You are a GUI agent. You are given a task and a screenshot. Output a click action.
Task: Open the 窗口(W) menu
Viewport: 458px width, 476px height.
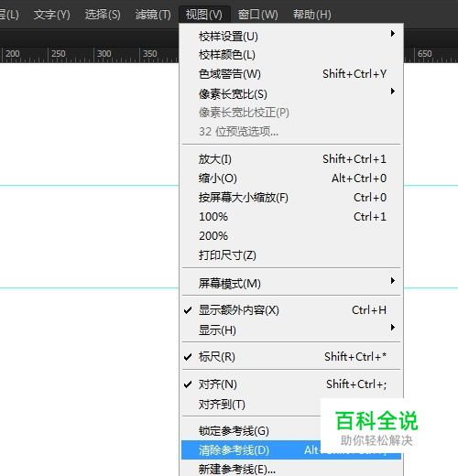(258, 15)
